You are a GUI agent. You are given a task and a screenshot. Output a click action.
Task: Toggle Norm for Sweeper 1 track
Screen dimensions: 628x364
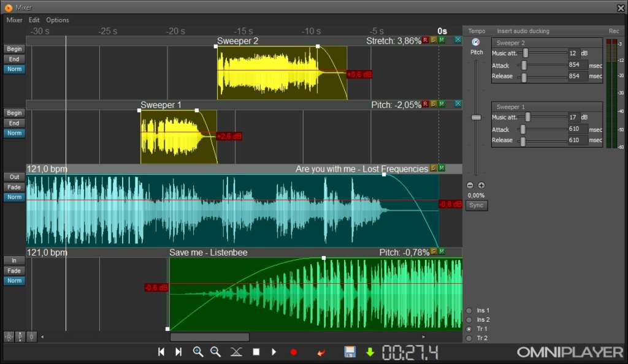coord(15,133)
